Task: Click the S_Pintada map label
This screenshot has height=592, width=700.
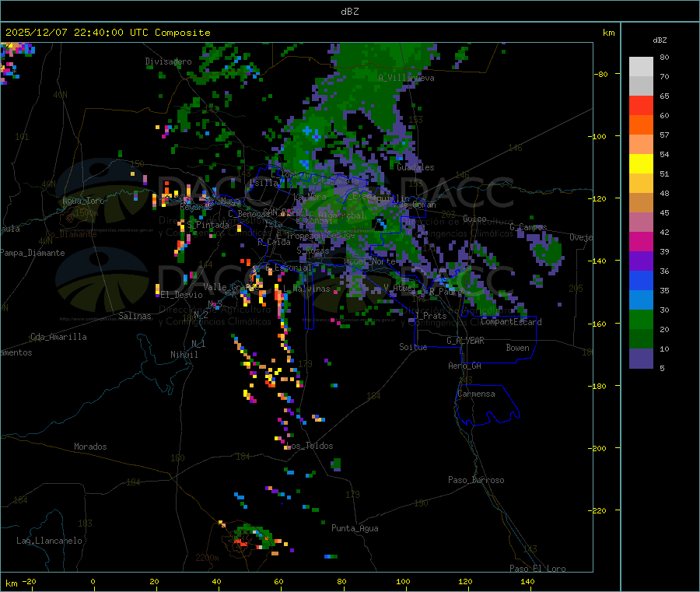Action: (x=208, y=225)
